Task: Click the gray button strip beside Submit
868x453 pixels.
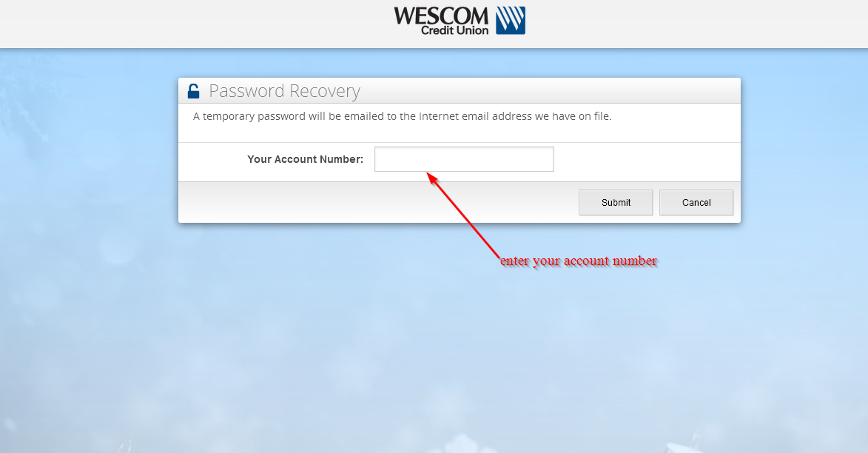Action: pyautogui.click(x=377, y=203)
